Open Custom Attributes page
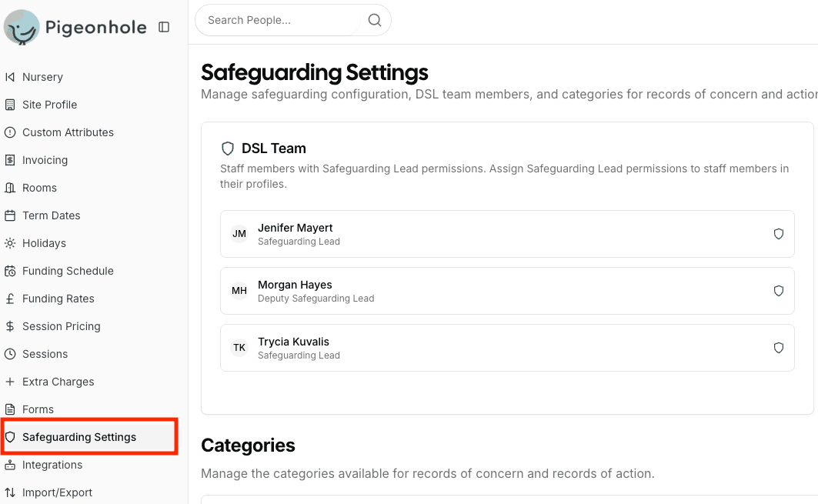818x504 pixels. [x=68, y=132]
